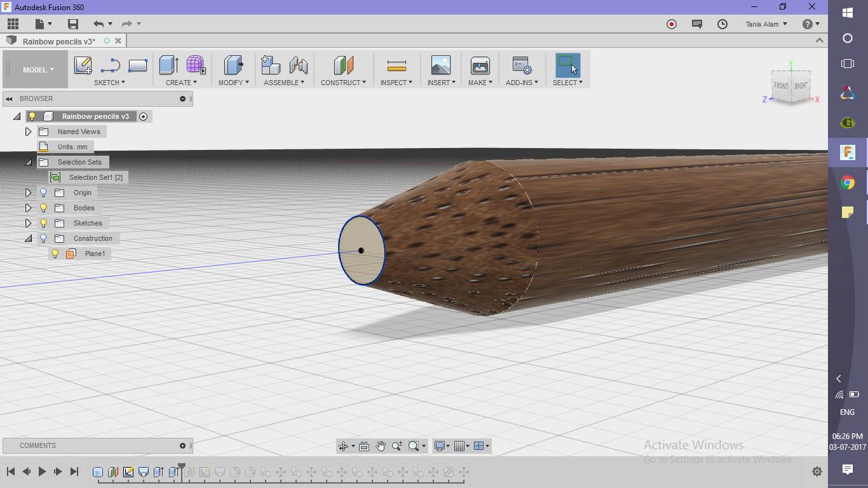868x488 pixels.
Task: Select the spline sketch tool icon
Action: pos(111,65)
